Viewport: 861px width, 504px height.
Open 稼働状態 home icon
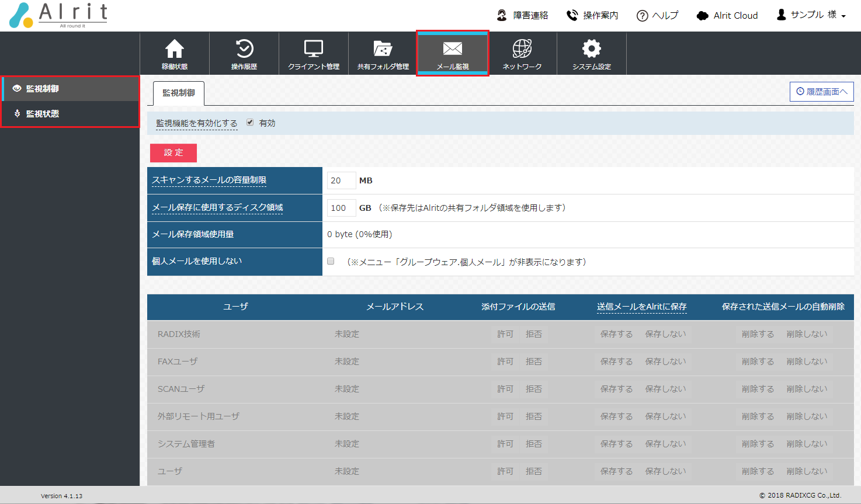pos(175,49)
